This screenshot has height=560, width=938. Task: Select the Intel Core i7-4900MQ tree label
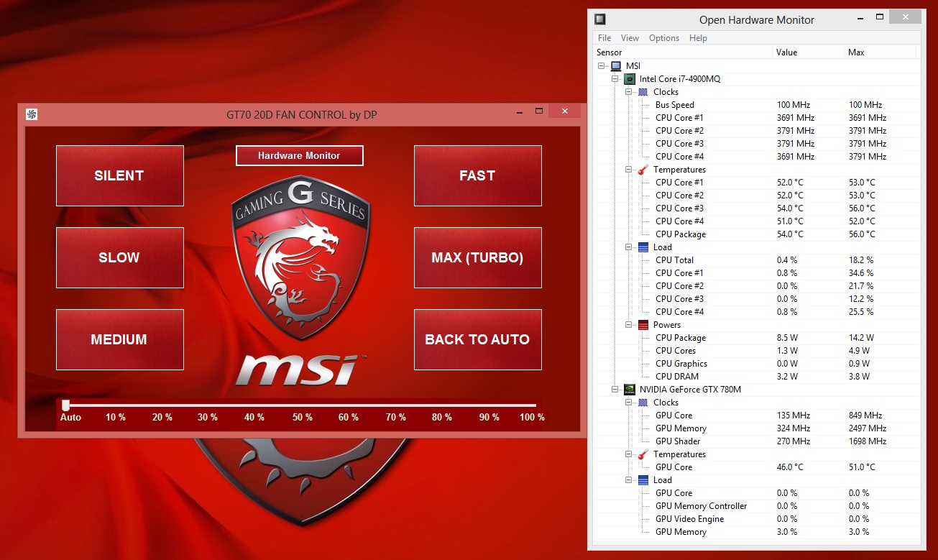[680, 79]
